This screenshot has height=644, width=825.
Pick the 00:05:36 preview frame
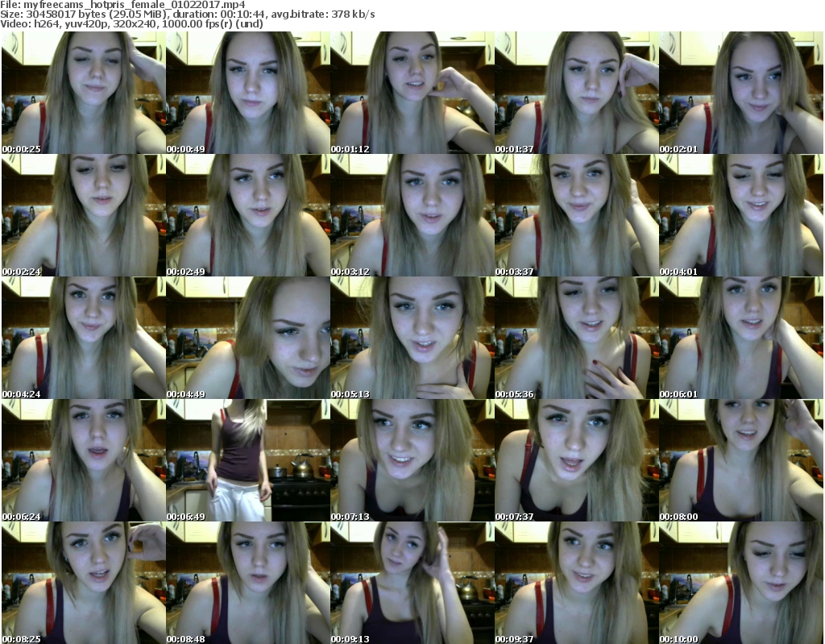pyautogui.click(x=577, y=338)
